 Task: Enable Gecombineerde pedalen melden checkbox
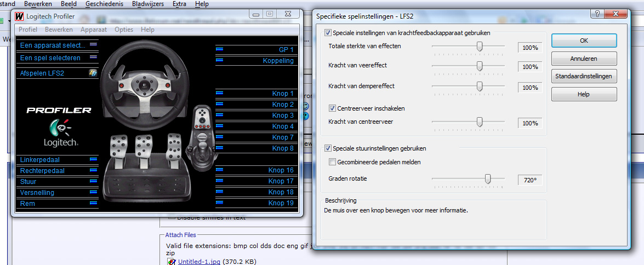click(332, 162)
